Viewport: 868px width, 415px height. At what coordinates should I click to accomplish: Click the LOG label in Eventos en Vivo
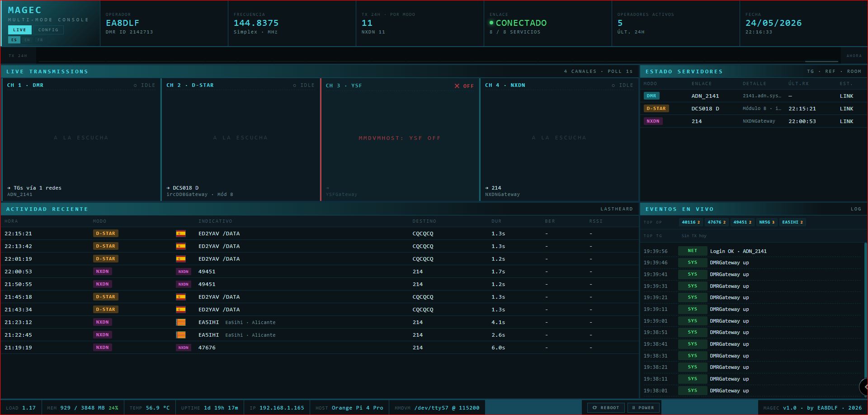(856, 209)
